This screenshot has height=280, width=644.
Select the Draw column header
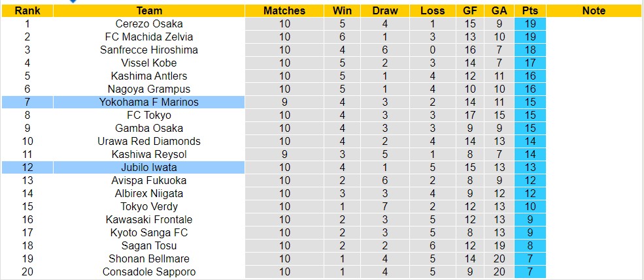tap(385, 10)
